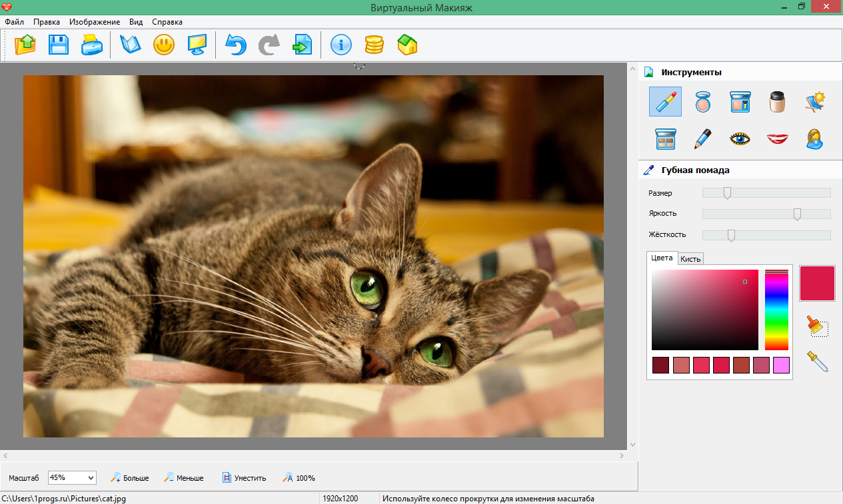Fit the image using the Уместить button
This screenshot has height=504, width=843.
click(244, 477)
